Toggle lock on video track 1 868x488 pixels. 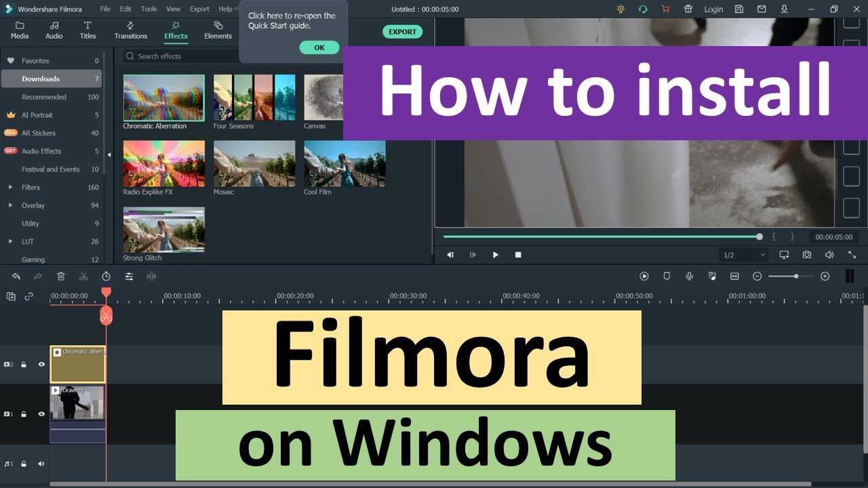pyautogui.click(x=24, y=414)
